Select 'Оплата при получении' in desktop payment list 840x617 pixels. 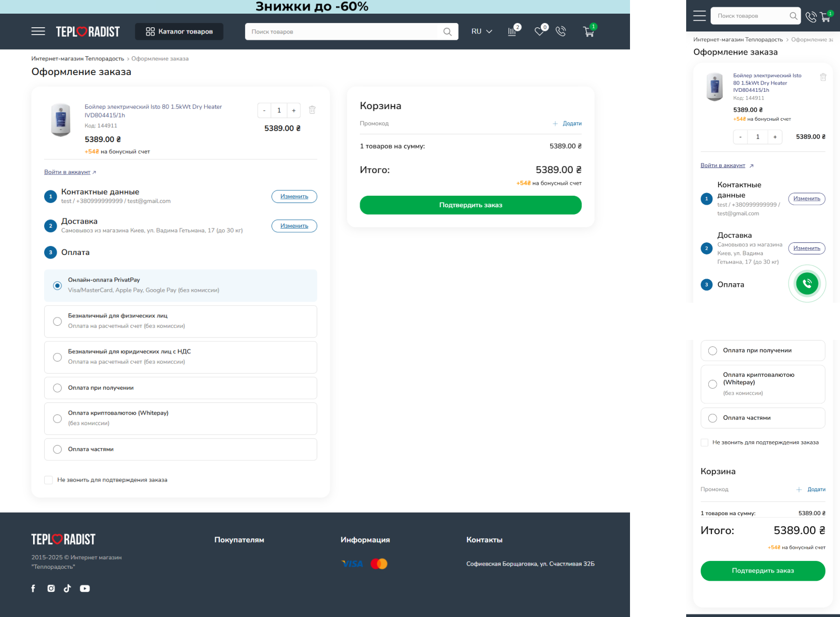coord(58,388)
